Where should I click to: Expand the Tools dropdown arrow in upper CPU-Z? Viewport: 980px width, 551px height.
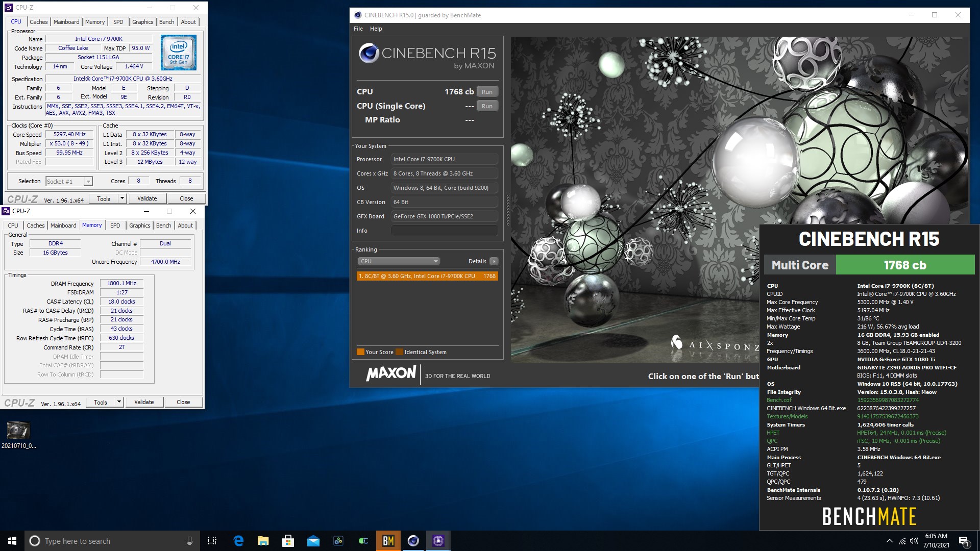pos(122,198)
